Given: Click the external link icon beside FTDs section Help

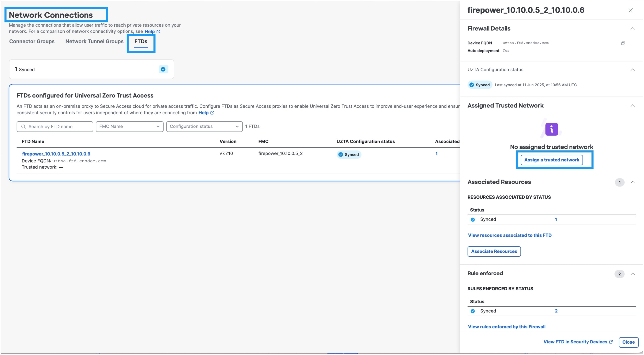Looking at the screenshot, I should pyautogui.click(x=212, y=113).
